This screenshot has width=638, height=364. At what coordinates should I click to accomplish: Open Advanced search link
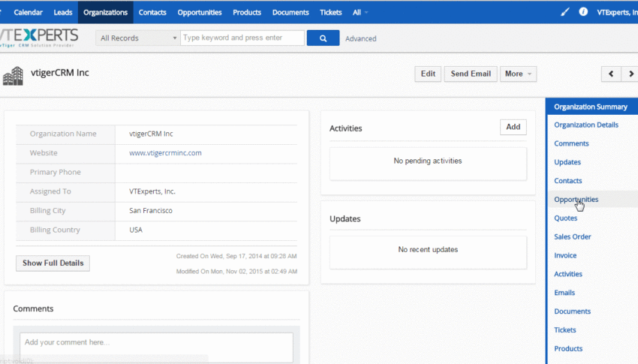pyautogui.click(x=361, y=38)
